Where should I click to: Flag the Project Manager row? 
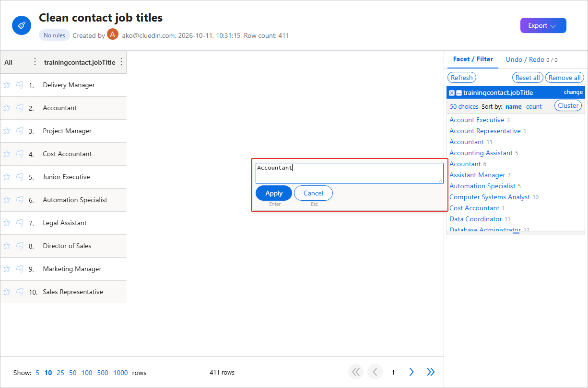20,131
